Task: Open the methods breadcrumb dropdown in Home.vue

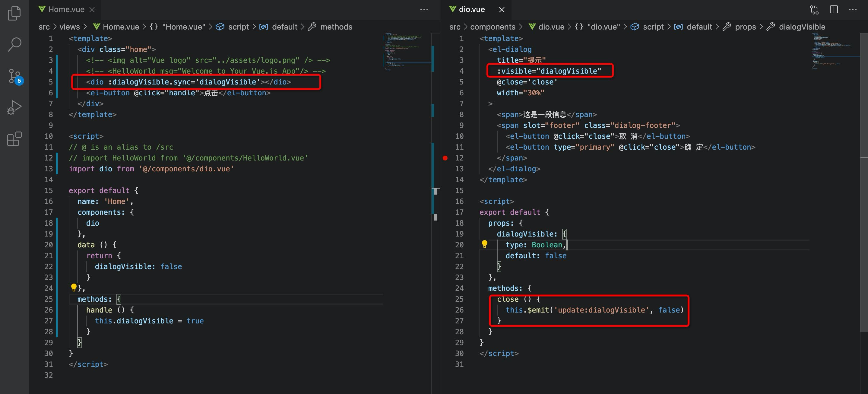Action: (336, 27)
